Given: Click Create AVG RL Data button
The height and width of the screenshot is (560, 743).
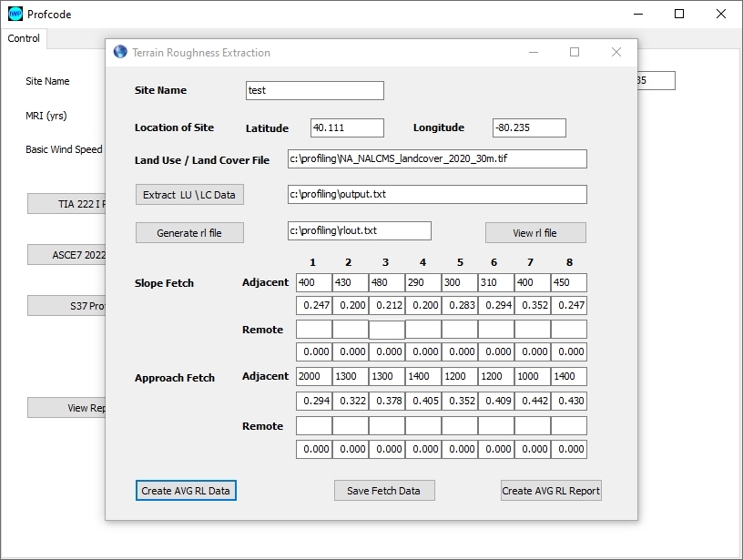Looking at the screenshot, I should coord(186,491).
